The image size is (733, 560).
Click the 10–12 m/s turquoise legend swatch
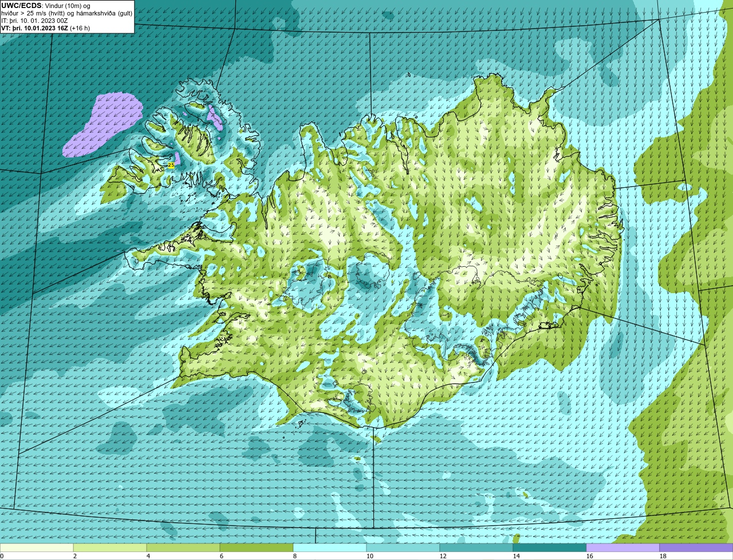pyautogui.click(x=403, y=547)
